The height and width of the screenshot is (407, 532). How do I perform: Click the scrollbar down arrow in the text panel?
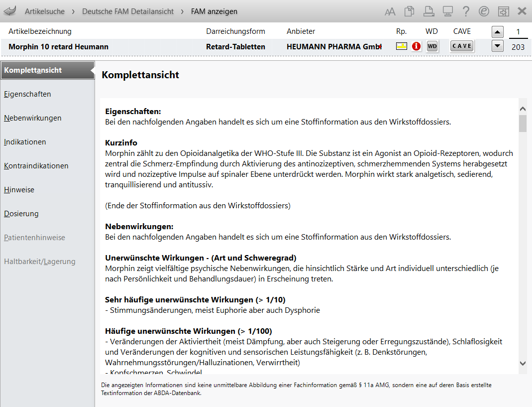(x=523, y=363)
